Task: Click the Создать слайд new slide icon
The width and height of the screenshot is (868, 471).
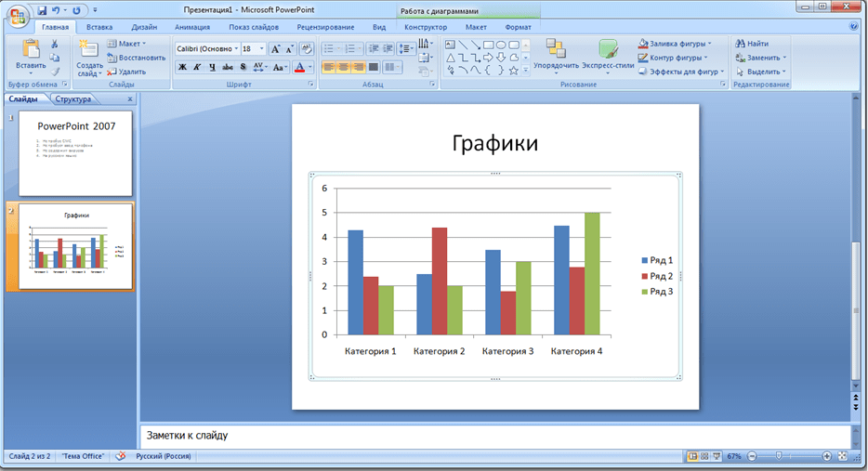Action: 90,54
